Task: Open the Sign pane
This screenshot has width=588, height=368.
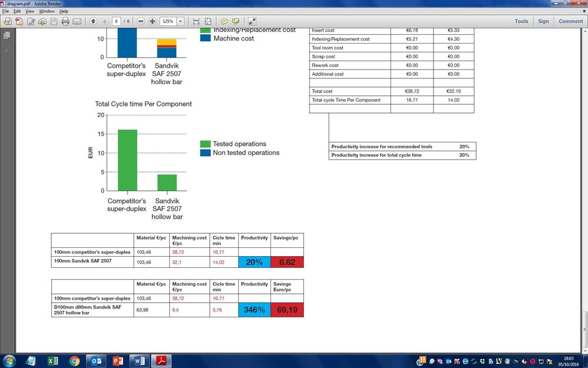Action: 543,21
